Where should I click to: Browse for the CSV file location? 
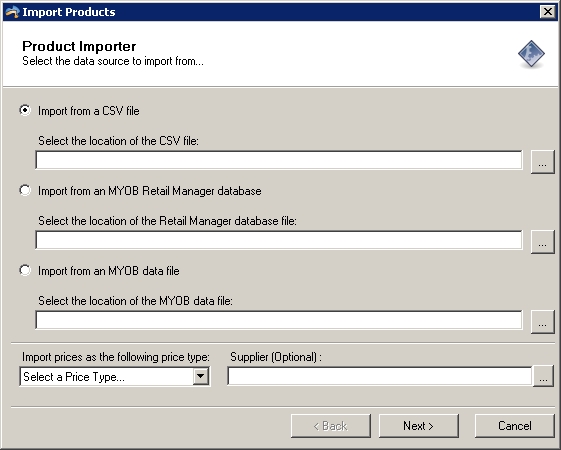click(x=542, y=162)
